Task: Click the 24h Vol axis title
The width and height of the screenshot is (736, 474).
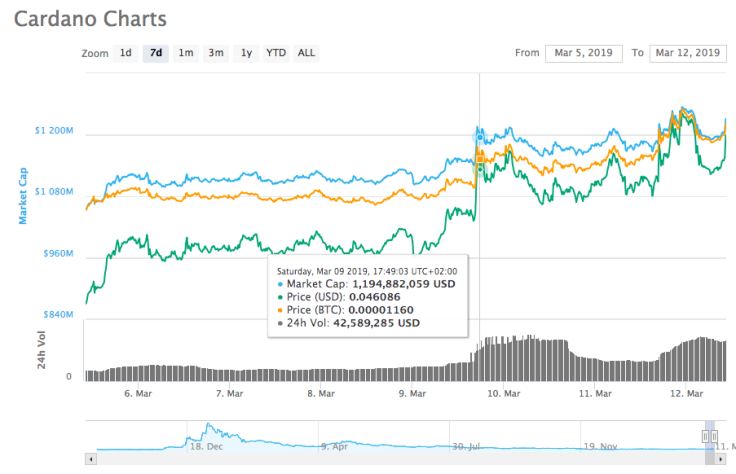Action: click(41, 350)
